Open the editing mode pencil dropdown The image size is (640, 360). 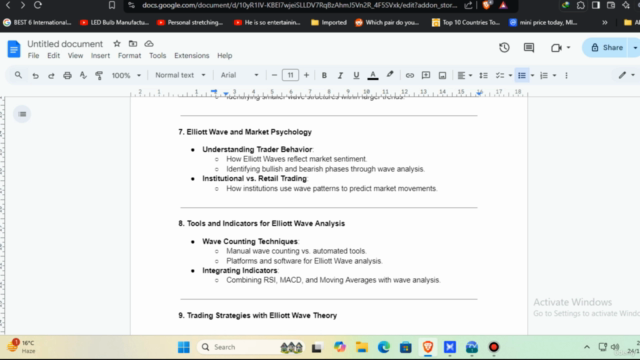627,75
